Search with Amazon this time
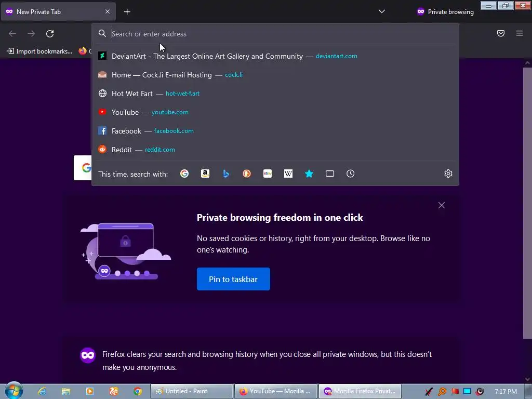Image resolution: width=532 pixels, height=399 pixels. [x=205, y=174]
